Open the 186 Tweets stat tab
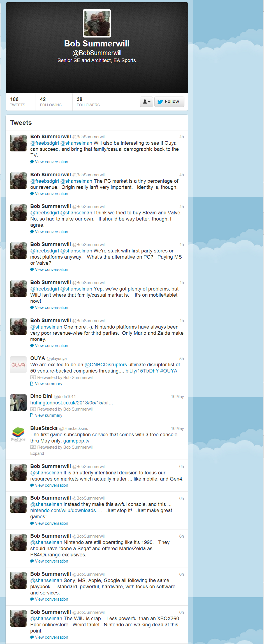 tap(20, 102)
